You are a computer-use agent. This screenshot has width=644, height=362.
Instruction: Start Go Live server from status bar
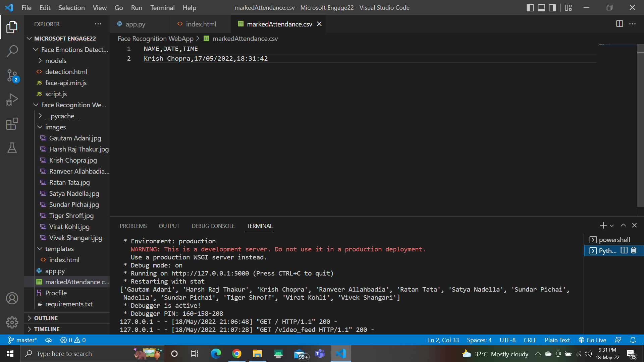pyautogui.click(x=592, y=340)
